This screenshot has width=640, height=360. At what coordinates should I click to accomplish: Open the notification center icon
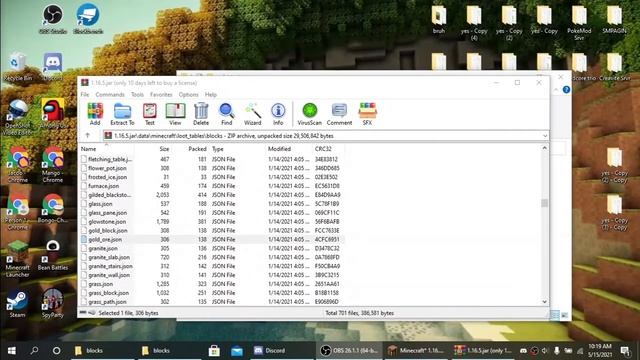tap(625, 350)
